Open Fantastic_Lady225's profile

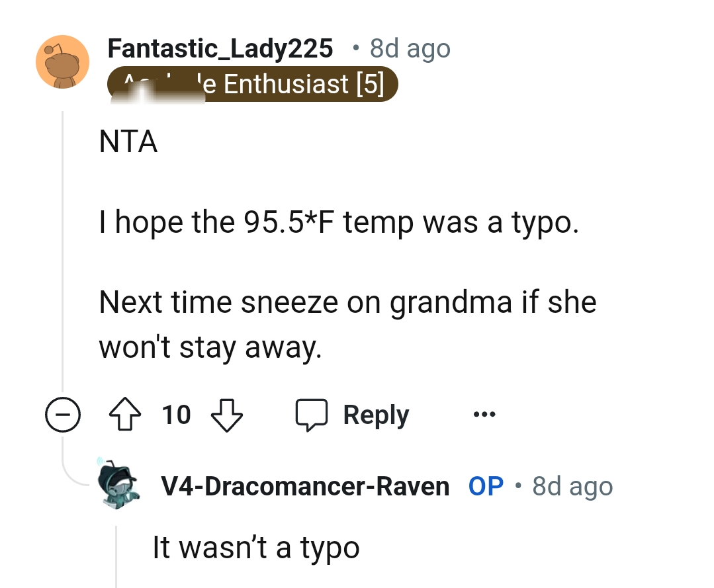220,48
